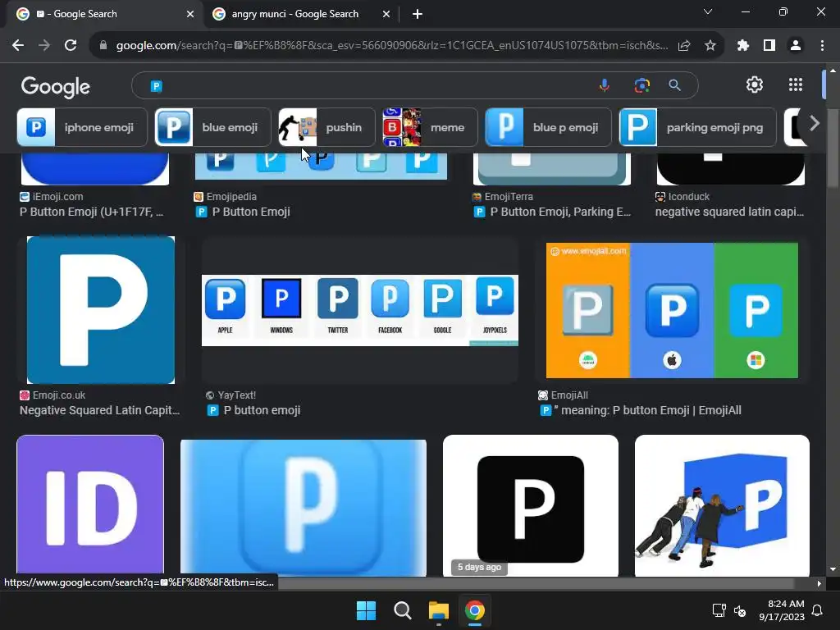Filter results by 'blue emoji' chip

(x=213, y=127)
